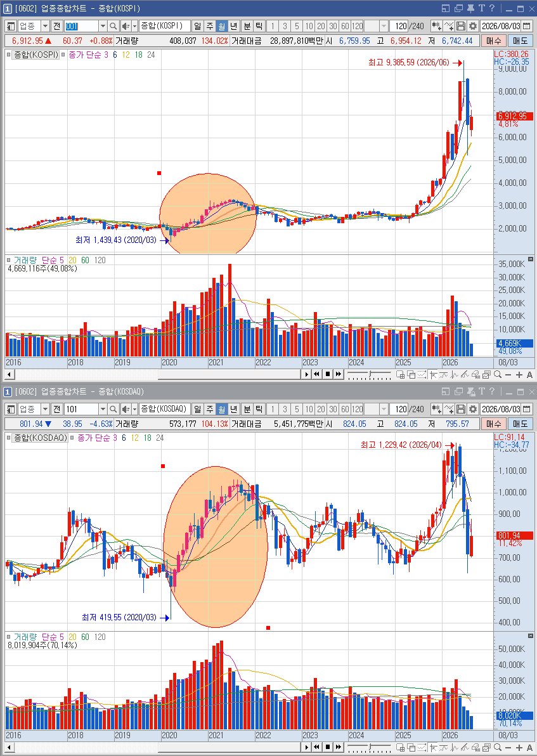Fast-forward chart replay in KOSDAQ window
This screenshot has height=756, width=537.
click(339, 747)
